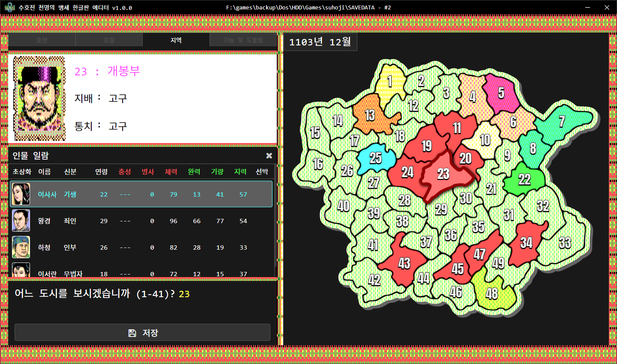Select pink region 4 on map
Screen dimensions: 617x364
(473, 96)
